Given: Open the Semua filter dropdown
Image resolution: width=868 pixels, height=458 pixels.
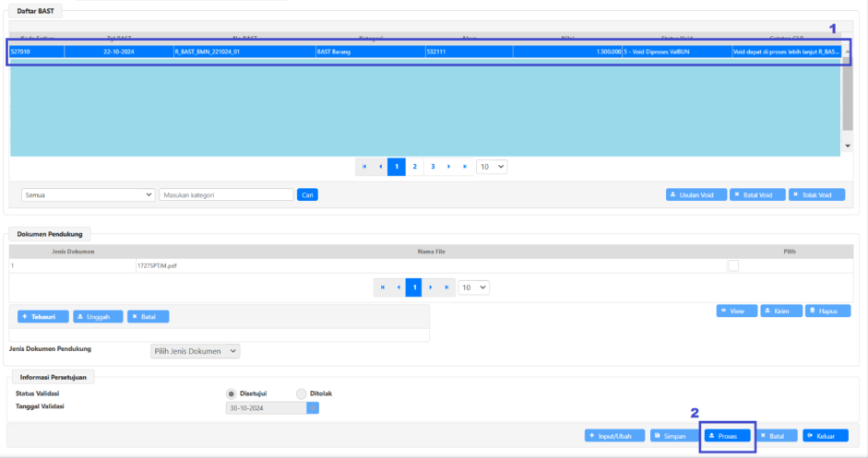Looking at the screenshot, I should coord(88,195).
